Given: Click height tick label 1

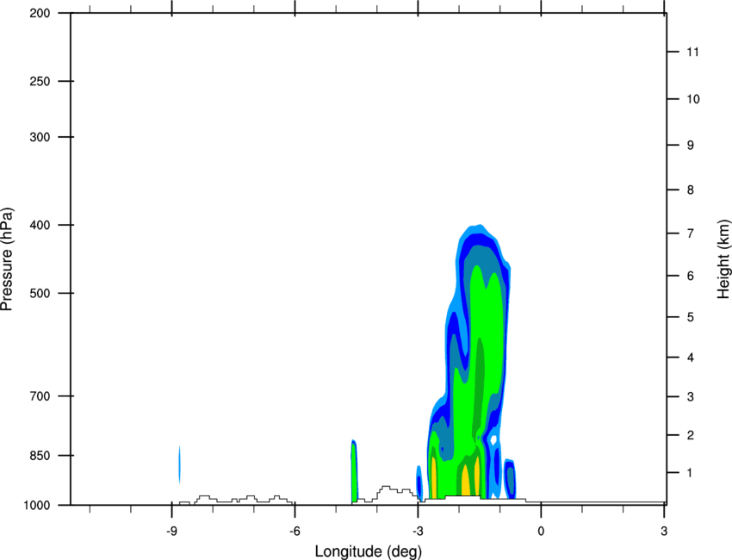Looking at the screenshot, I should pos(691,473).
